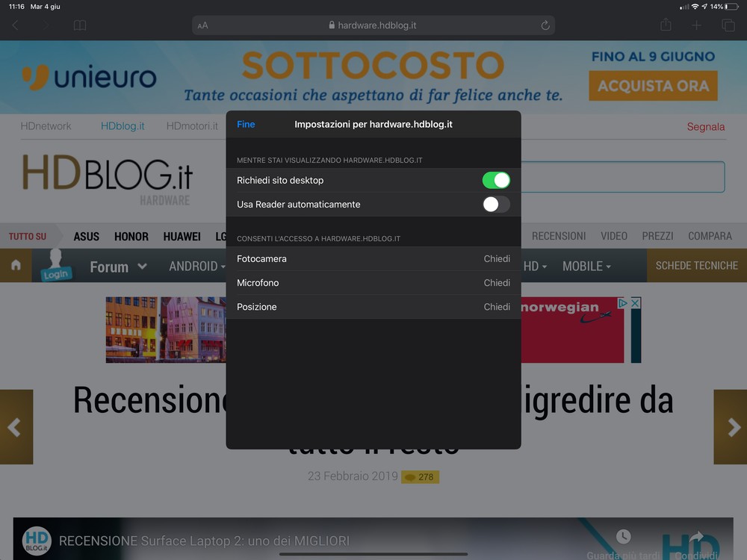
Task: Expand the MOBILE dropdown menu
Action: click(x=586, y=267)
